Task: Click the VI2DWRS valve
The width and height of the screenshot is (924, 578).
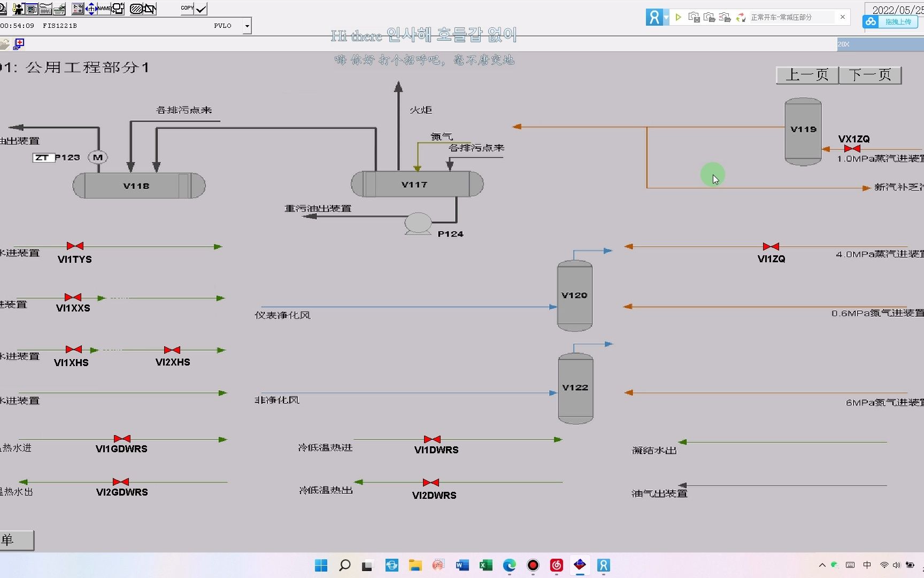Action: coord(431,482)
